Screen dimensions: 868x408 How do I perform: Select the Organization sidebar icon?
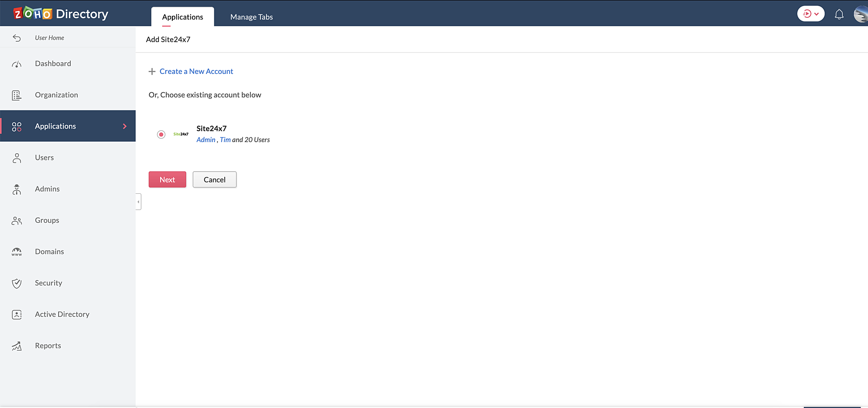point(16,95)
